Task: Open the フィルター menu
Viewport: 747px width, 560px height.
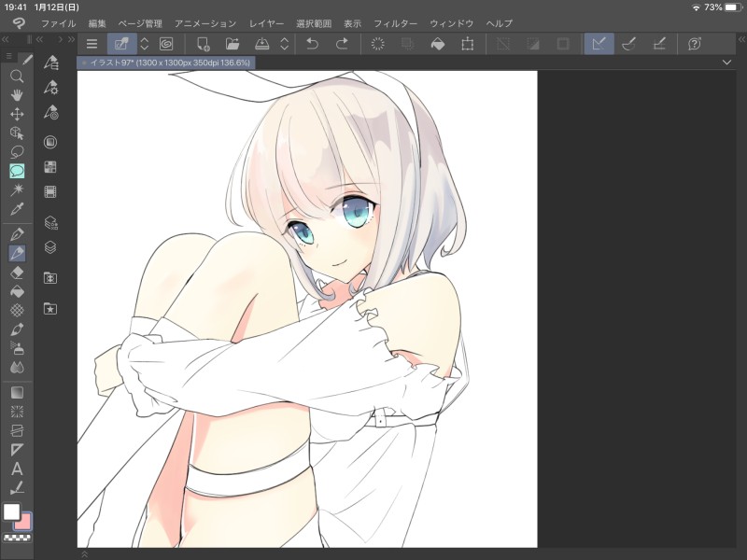Action: (x=395, y=23)
